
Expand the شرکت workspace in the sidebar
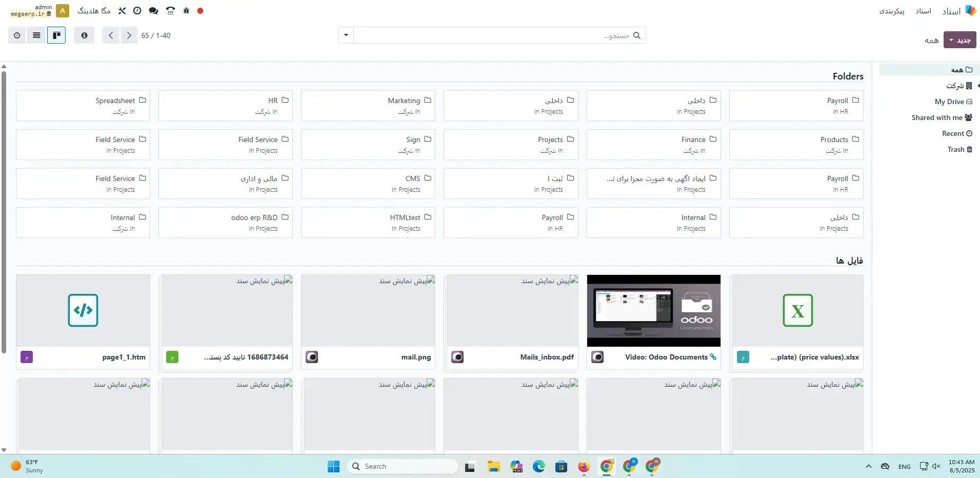(x=977, y=86)
